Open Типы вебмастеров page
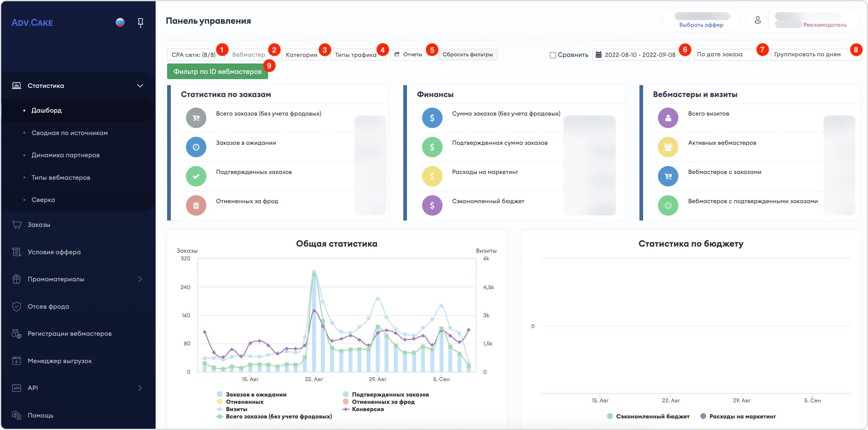This screenshot has width=868, height=430. (x=61, y=177)
